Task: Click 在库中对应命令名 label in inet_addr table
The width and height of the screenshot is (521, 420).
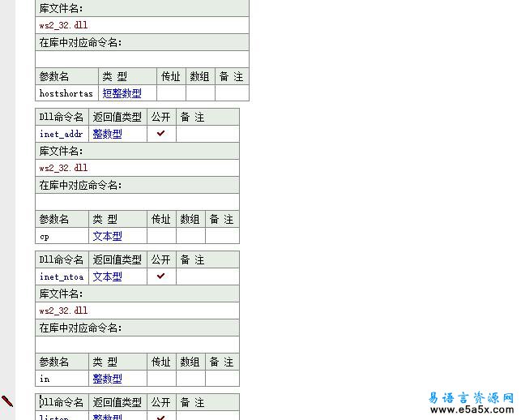Action: point(80,185)
